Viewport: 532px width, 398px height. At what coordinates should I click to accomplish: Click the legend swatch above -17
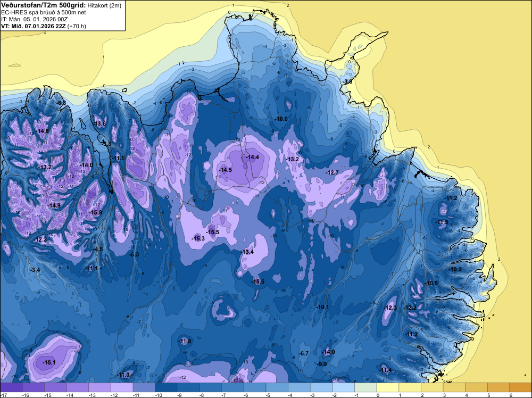tap(11, 387)
